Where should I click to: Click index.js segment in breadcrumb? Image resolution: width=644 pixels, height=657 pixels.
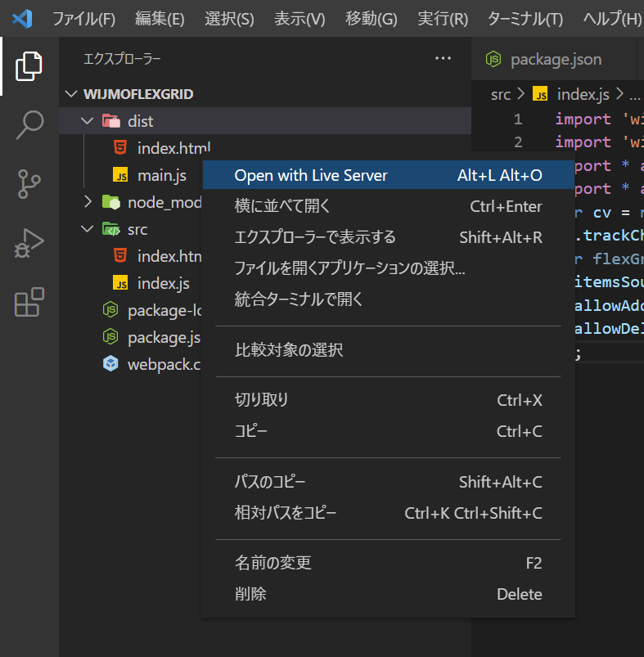[x=583, y=95]
